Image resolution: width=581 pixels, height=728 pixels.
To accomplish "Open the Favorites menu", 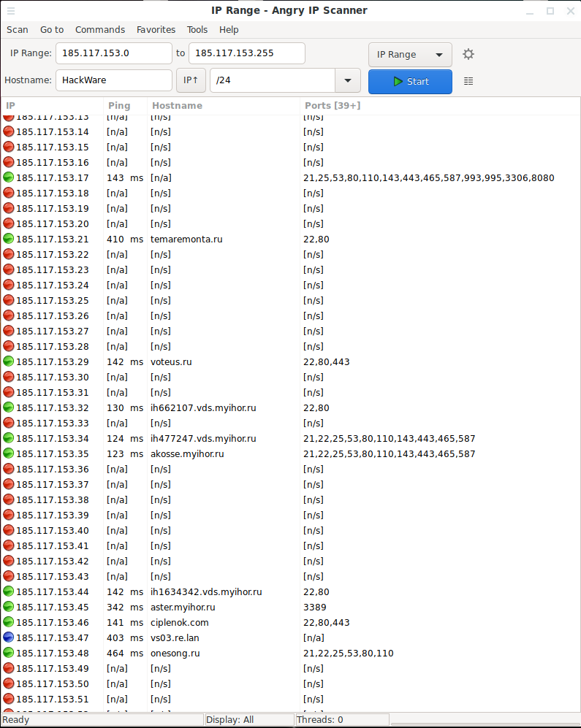I will point(156,30).
